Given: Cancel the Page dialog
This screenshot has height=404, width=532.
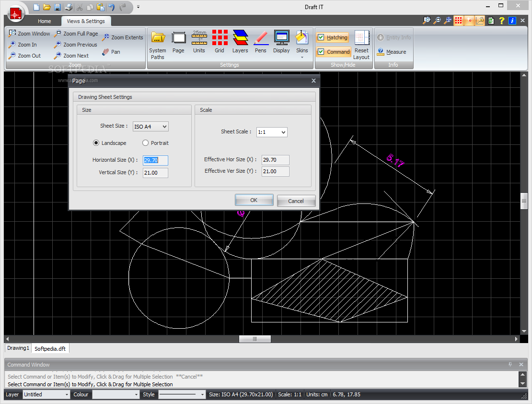Looking at the screenshot, I should pyautogui.click(x=296, y=201).
